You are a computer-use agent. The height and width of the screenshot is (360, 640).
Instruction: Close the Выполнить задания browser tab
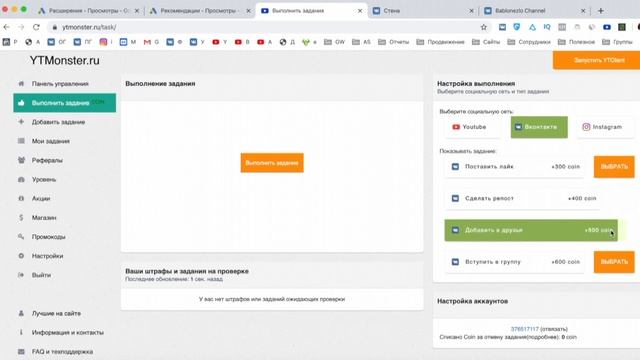[360, 11]
